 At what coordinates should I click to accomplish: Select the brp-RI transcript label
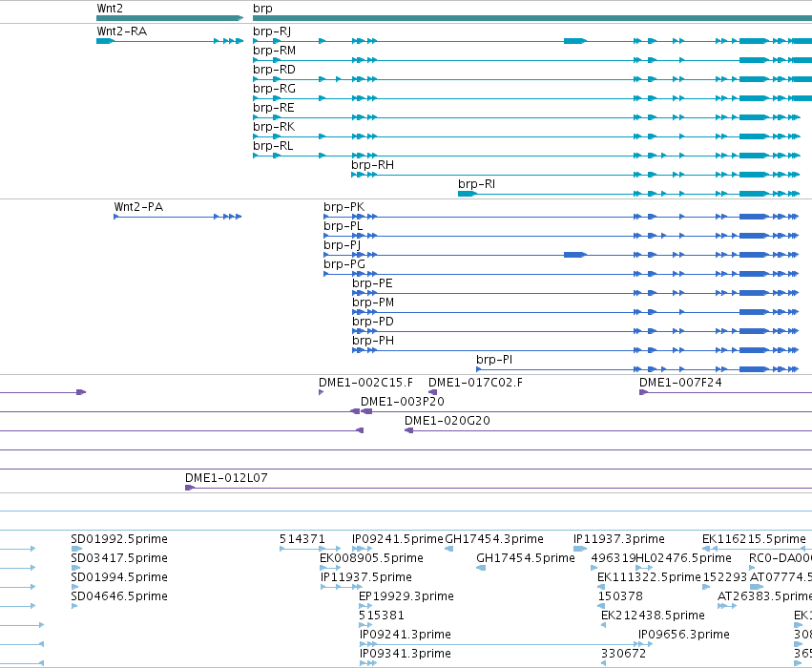pyautogui.click(x=476, y=184)
